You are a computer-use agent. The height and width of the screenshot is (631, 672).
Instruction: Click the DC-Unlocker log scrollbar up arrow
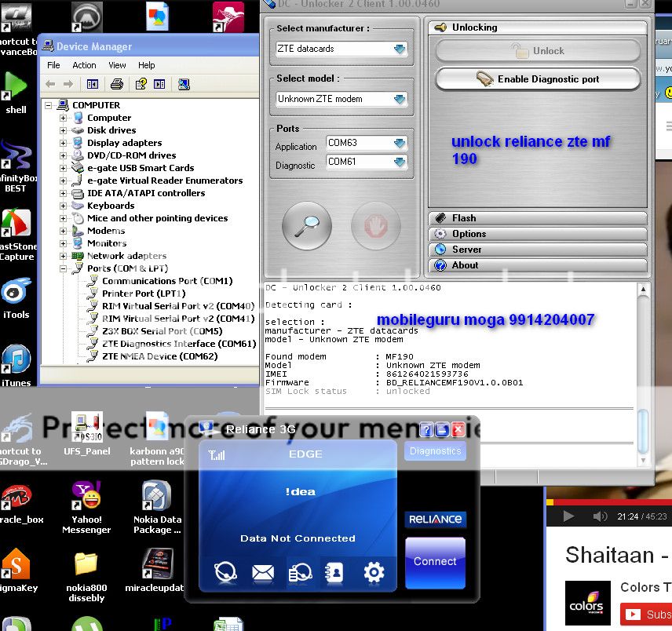(x=643, y=290)
